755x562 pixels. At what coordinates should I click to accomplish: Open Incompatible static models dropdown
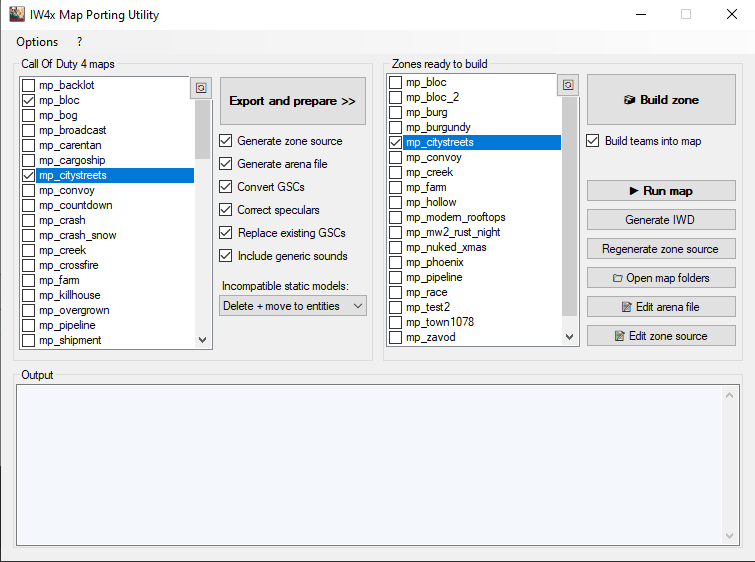pos(293,306)
